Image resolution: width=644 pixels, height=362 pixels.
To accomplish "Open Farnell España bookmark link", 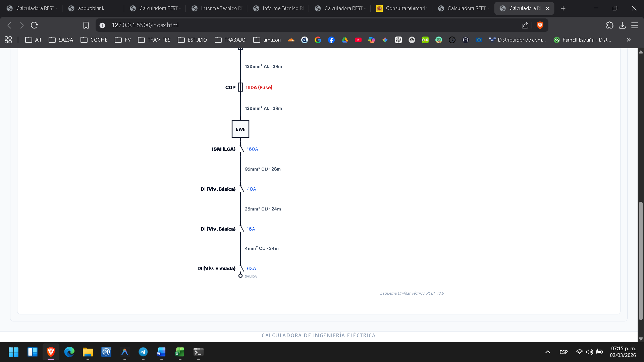I will (583, 40).
